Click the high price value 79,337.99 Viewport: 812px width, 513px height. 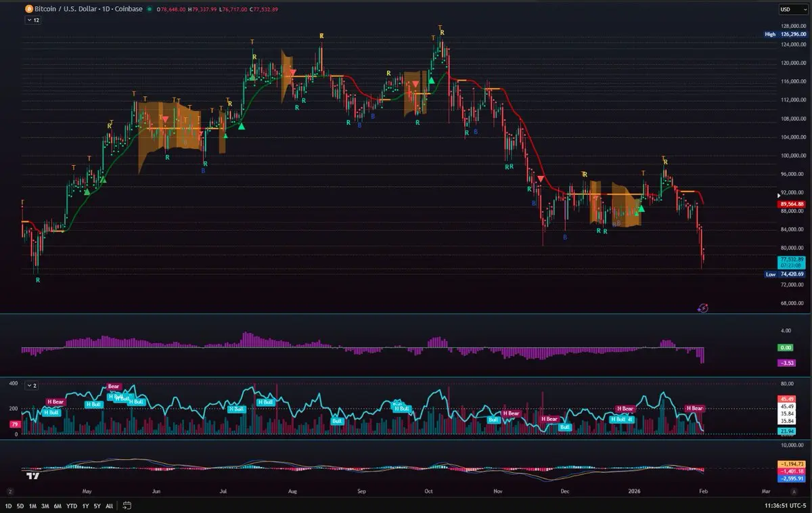pyautogui.click(x=205, y=9)
